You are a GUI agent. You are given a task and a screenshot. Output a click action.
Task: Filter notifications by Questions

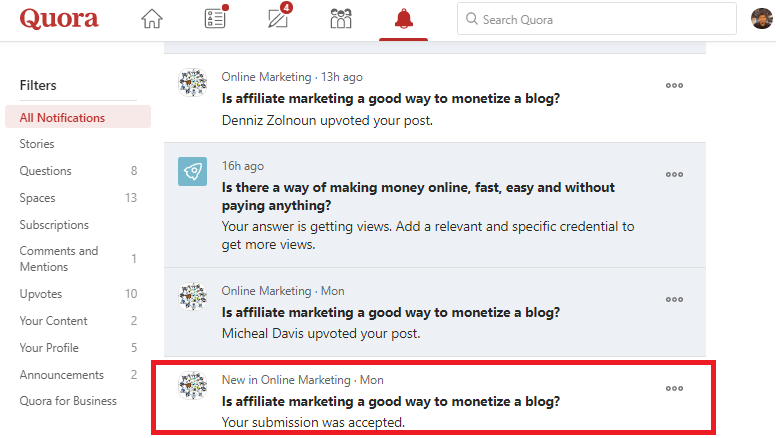(x=78, y=171)
